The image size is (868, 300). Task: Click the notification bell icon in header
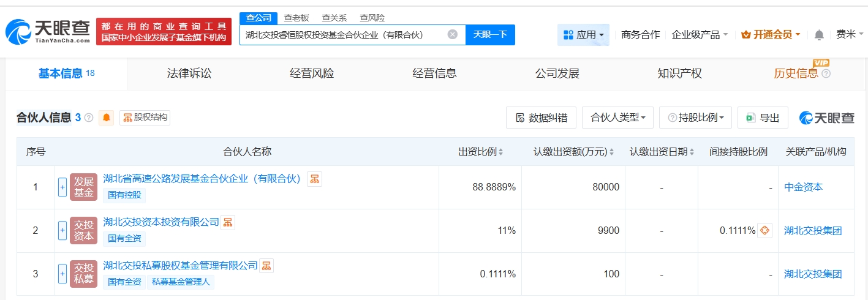819,35
